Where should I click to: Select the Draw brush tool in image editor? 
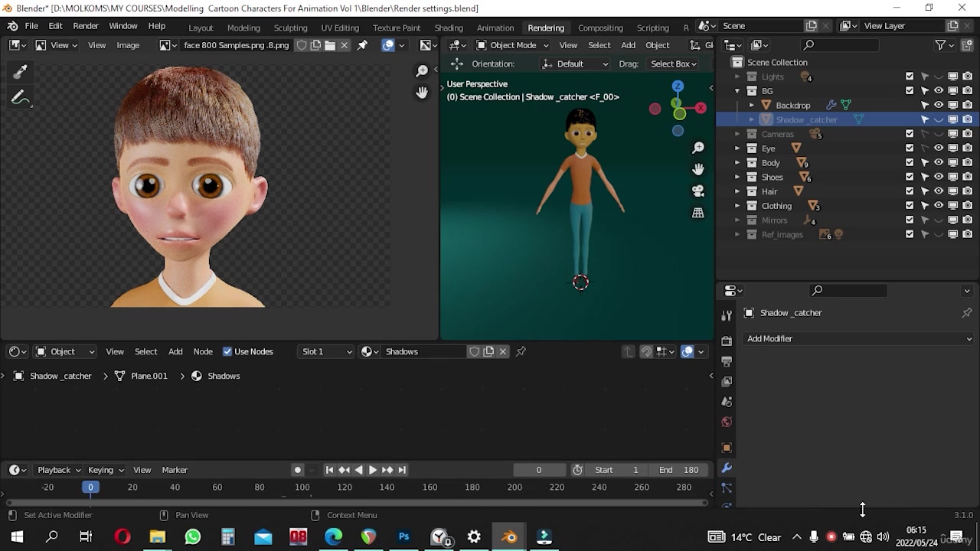pyautogui.click(x=21, y=72)
